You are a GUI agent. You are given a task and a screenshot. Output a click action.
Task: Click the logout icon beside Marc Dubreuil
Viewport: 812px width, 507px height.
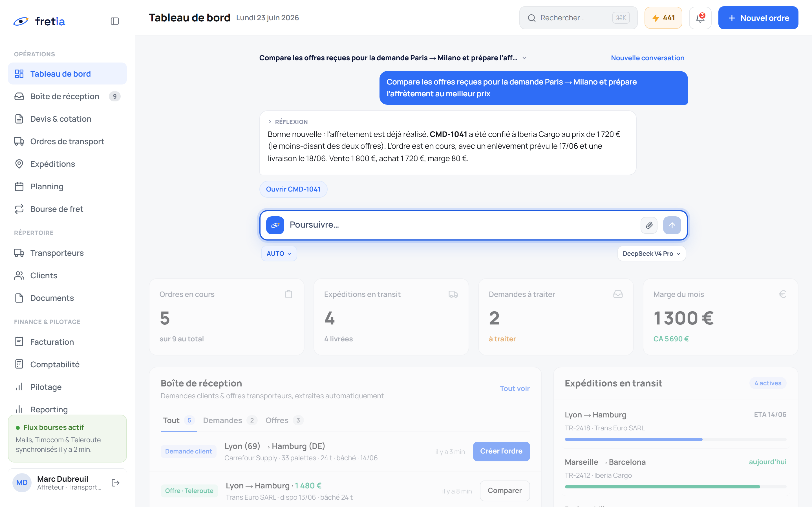pos(115,482)
